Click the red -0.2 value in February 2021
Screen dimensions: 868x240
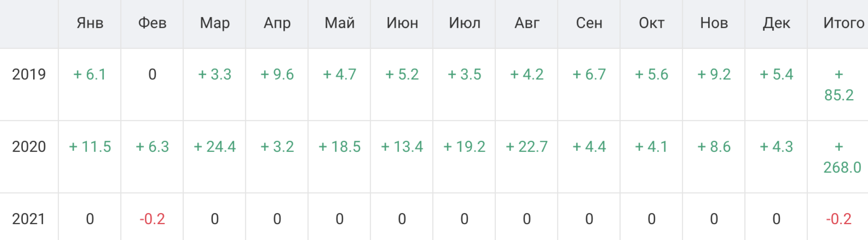[x=152, y=219]
